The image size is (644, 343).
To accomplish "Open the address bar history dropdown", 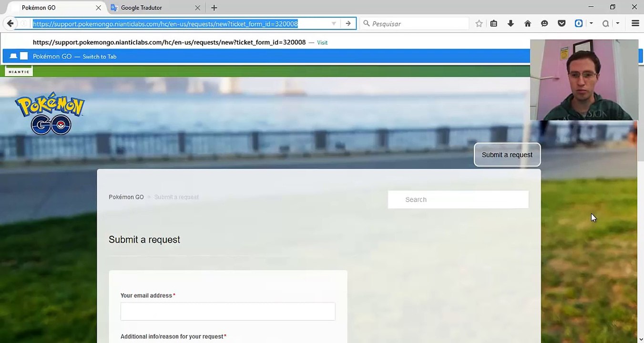I will pos(334,23).
